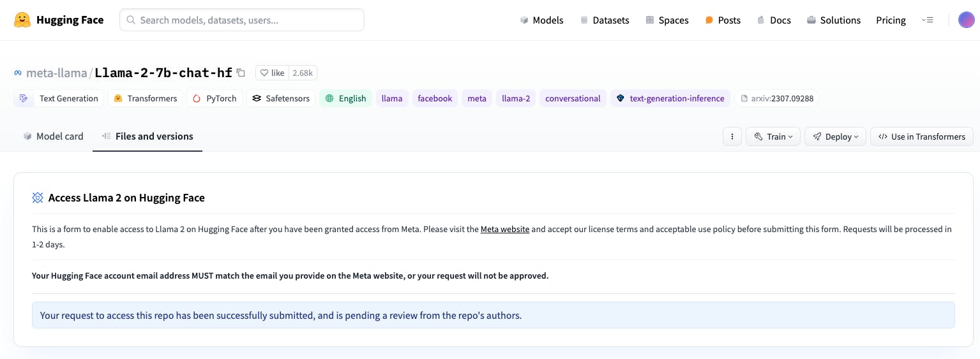The width and height of the screenshot is (980, 359).
Task: Open the Meta website link
Action: click(505, 229)
